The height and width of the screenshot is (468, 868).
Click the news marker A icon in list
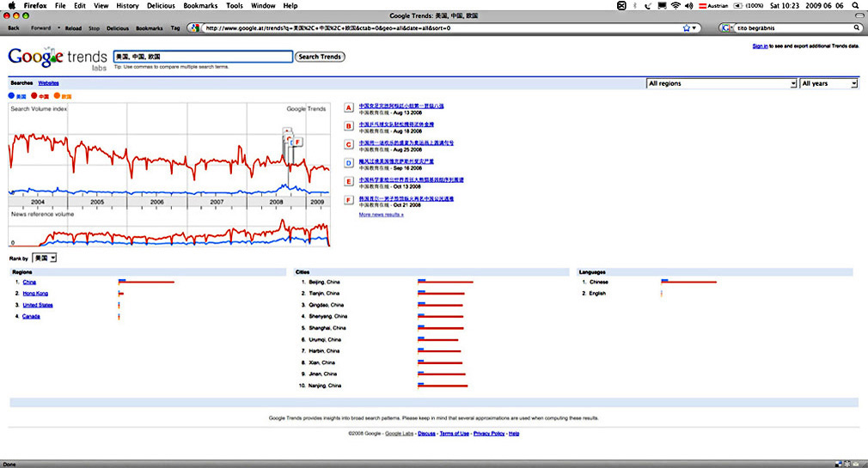[x=349, y=108]
